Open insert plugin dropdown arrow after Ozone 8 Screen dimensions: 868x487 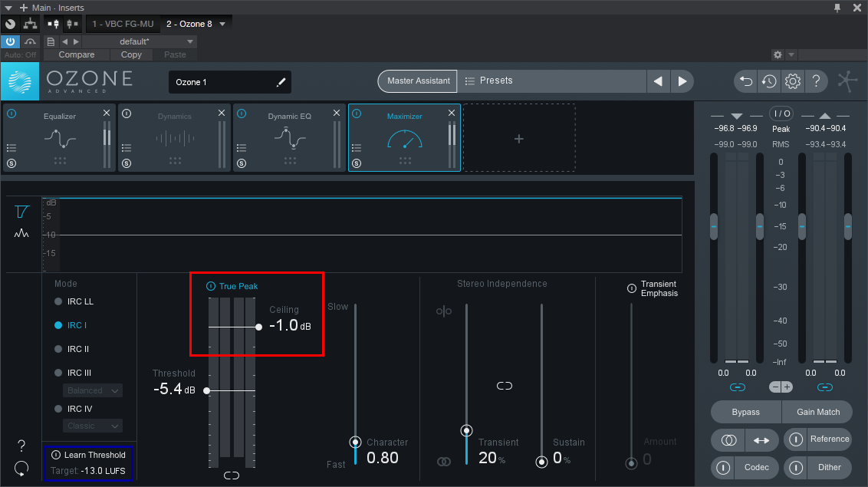coord(222,24)
